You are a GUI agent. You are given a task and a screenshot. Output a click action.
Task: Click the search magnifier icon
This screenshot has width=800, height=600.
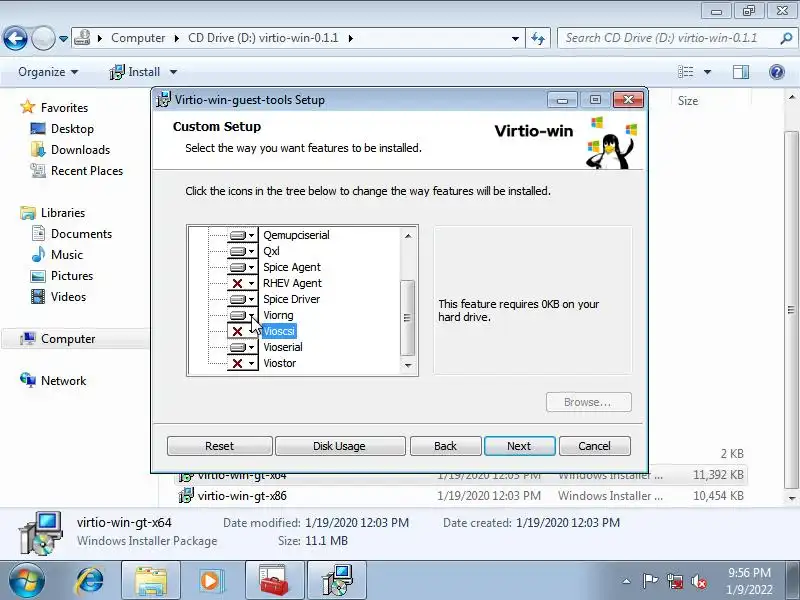786,38
